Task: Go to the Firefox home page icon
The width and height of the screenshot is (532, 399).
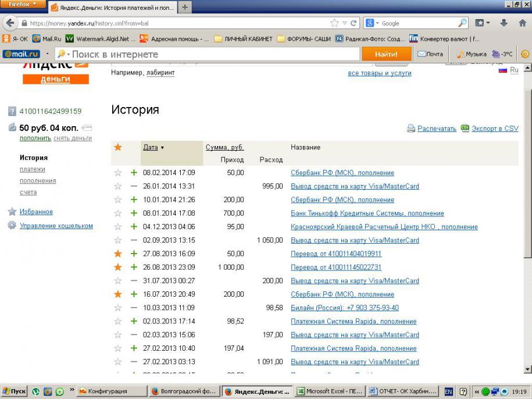Action: pos(523,23)
